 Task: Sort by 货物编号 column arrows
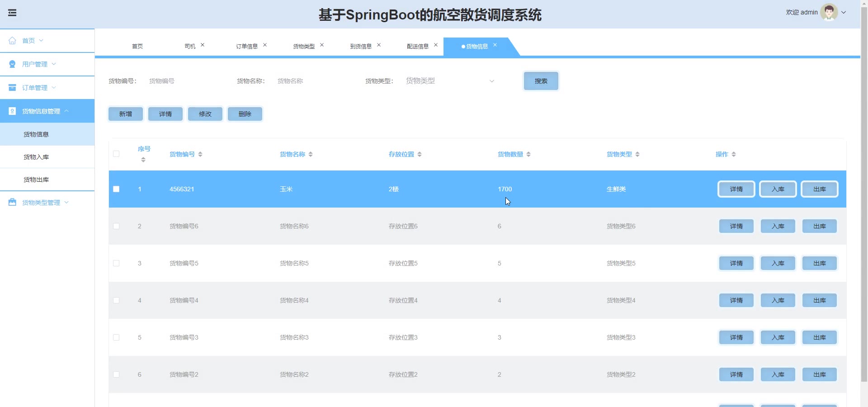coord(200,154)
